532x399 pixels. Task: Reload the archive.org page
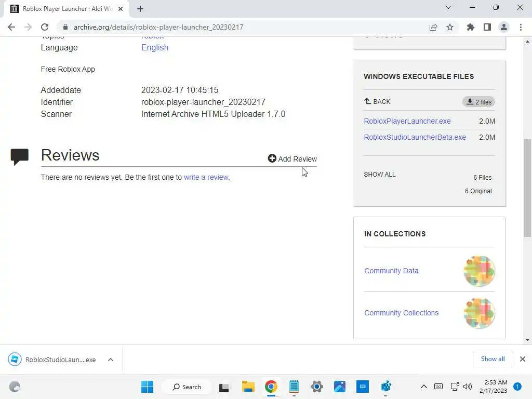click(x=45, y=27)
